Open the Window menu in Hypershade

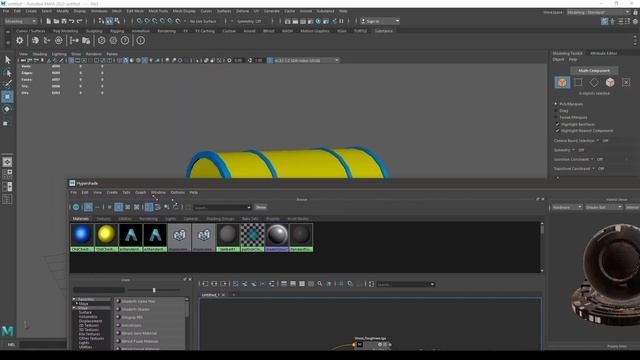[x=158, y=192]
